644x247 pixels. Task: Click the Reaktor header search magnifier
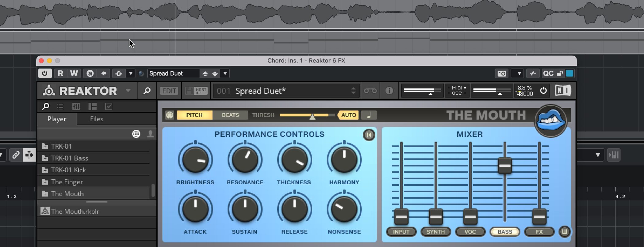point(147,91)
